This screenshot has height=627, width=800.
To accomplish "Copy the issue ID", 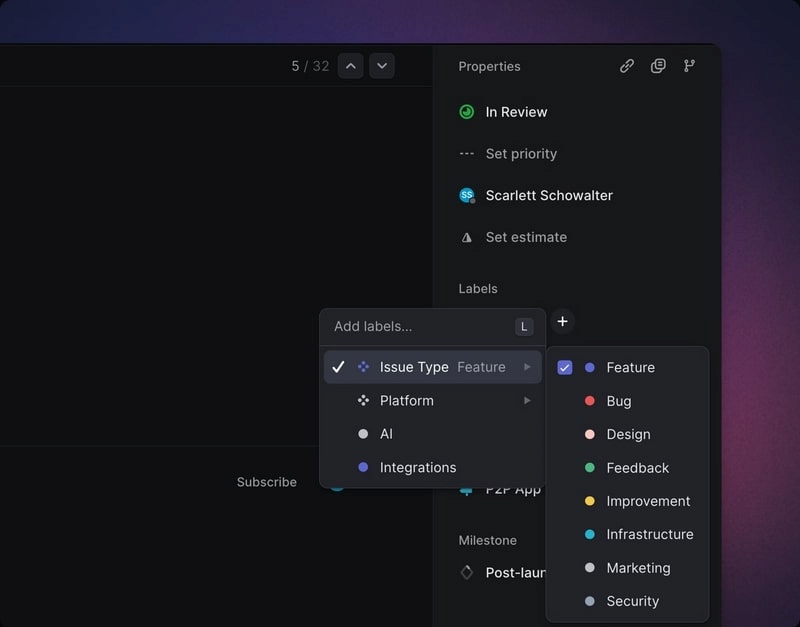I will click(658, 66).
